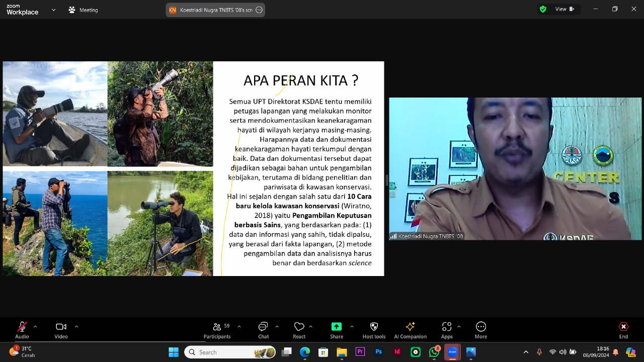Expand the audio options arrow

coord(35,327)
